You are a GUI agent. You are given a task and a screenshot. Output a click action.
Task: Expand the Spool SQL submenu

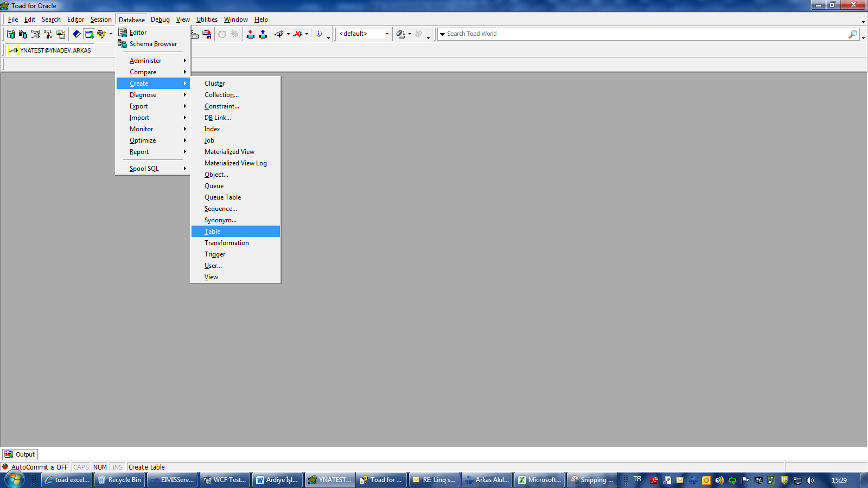153,169
